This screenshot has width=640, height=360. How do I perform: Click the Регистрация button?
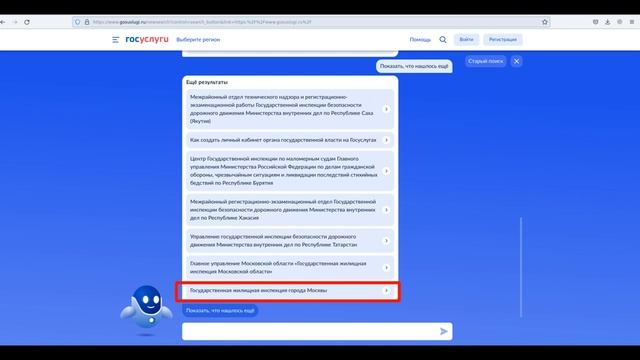[503, 40]
